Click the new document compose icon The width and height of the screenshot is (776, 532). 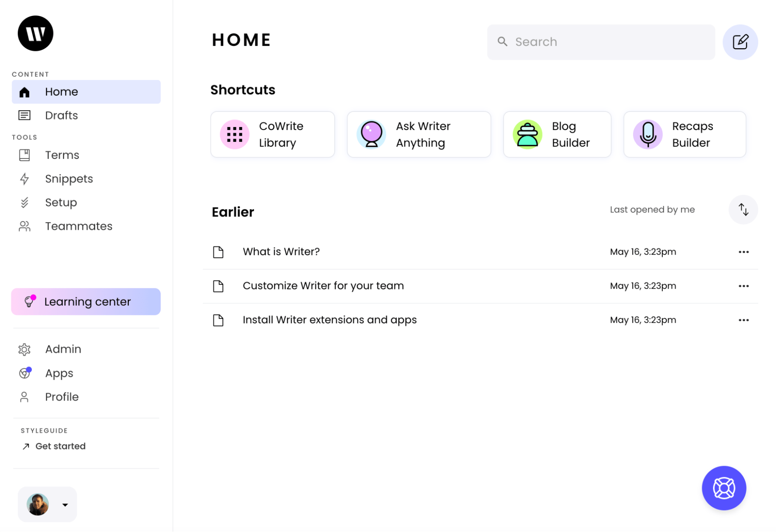pos(740,42)
